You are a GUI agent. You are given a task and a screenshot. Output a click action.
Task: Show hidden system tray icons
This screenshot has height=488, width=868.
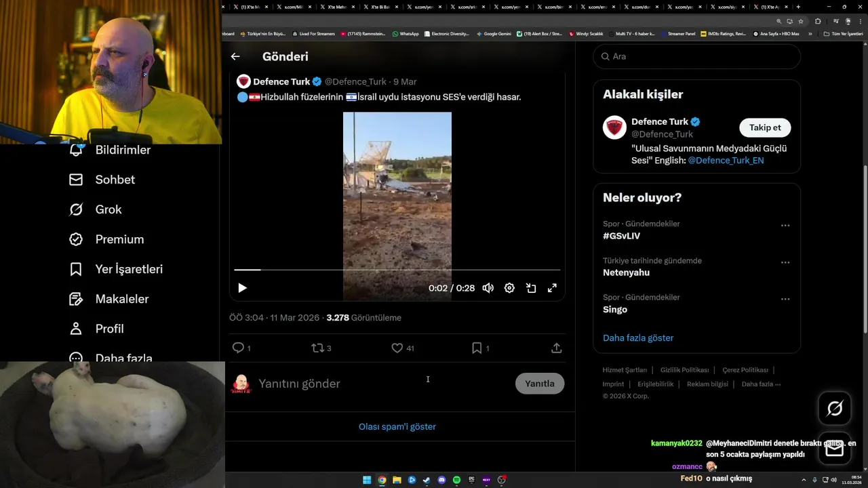[x=805, y=480]
